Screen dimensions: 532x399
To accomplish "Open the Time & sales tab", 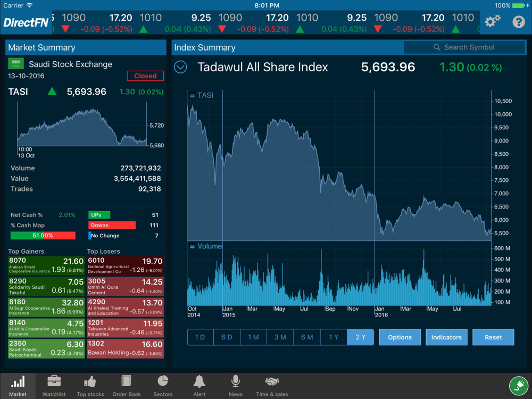I will pos(272,386).
